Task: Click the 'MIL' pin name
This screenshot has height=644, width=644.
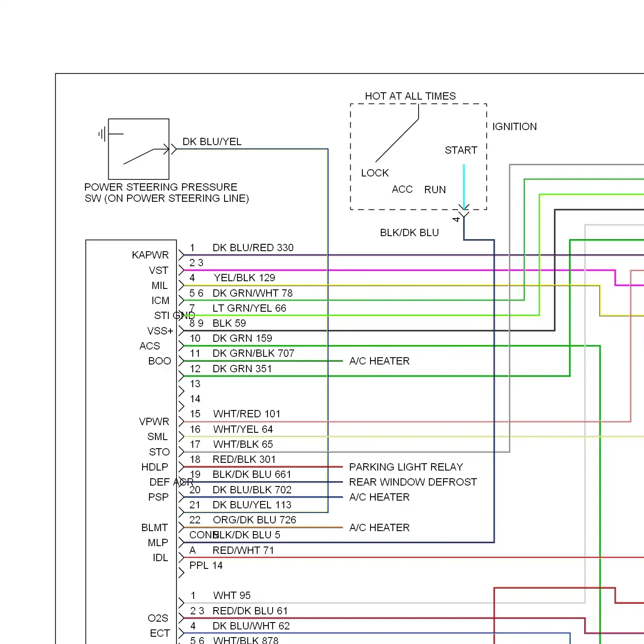Action: (x=159, y=286)
